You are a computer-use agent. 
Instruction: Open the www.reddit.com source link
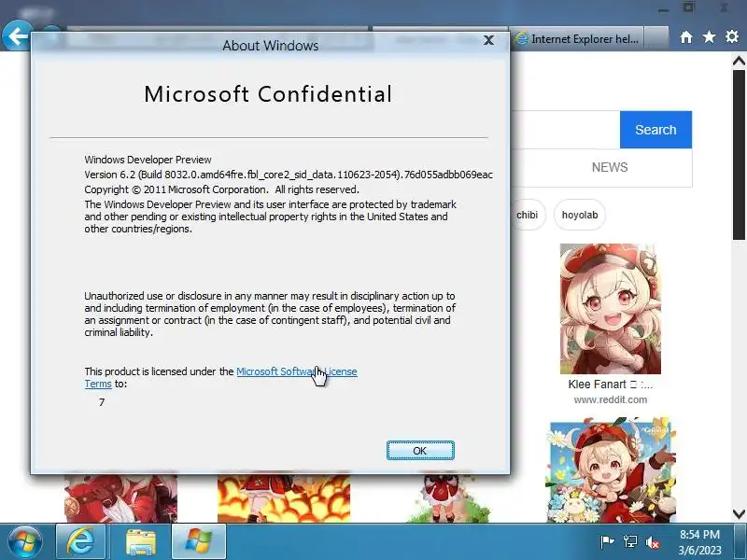pos(611,400)
